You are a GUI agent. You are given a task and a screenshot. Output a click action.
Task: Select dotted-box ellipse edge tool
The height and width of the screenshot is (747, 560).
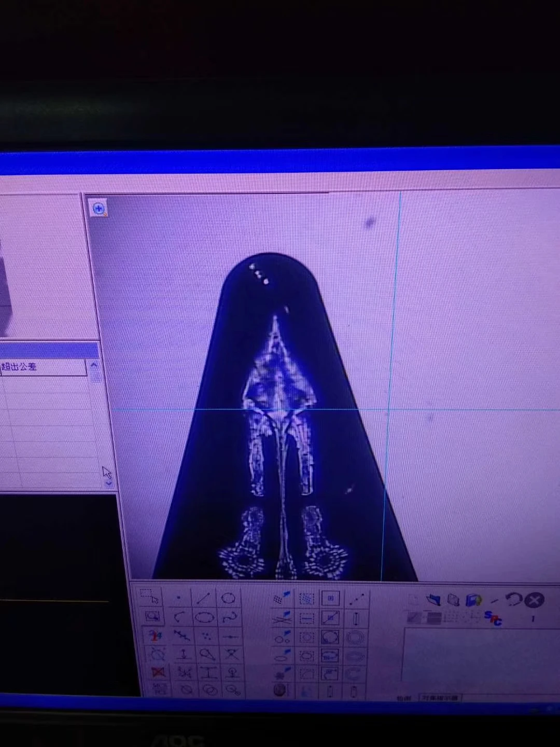pos(306,656)
